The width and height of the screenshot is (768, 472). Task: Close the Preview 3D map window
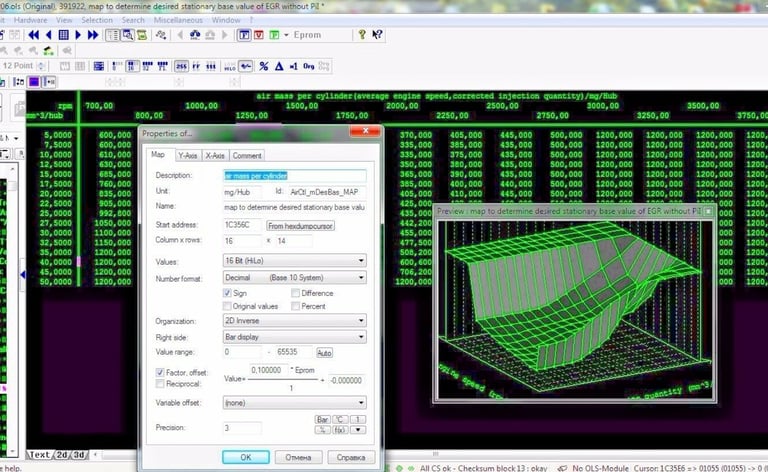pyautogui.click(x=708, y=212)
